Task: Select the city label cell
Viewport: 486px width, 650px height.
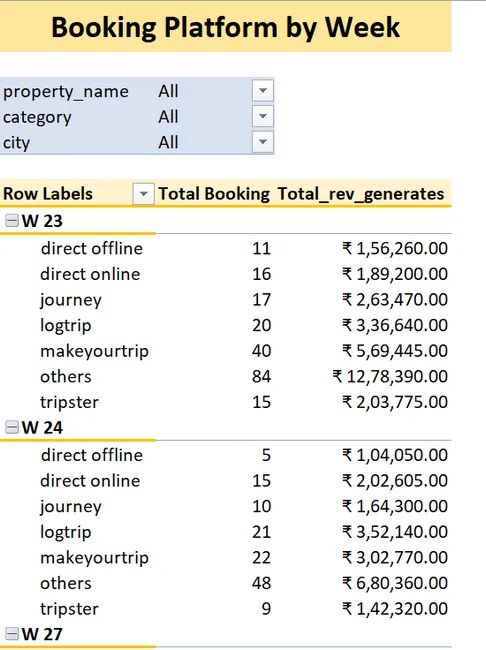Action: pos(16,143)
